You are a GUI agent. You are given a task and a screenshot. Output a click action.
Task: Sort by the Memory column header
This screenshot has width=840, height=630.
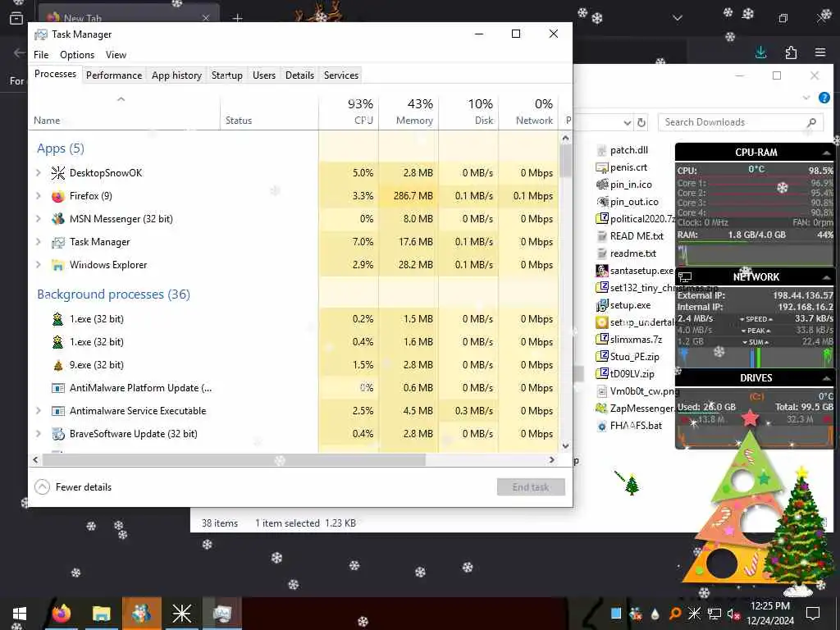(409, 112)
